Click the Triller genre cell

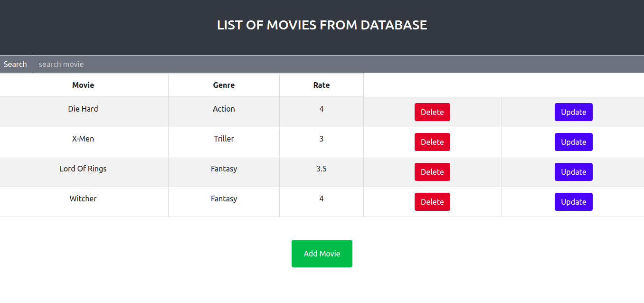coord(224,139)
